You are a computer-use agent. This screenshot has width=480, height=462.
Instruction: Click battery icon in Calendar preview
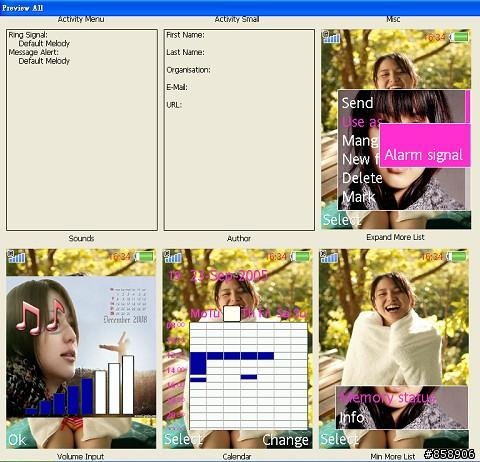pyautogui.click(x=300, y=257)
